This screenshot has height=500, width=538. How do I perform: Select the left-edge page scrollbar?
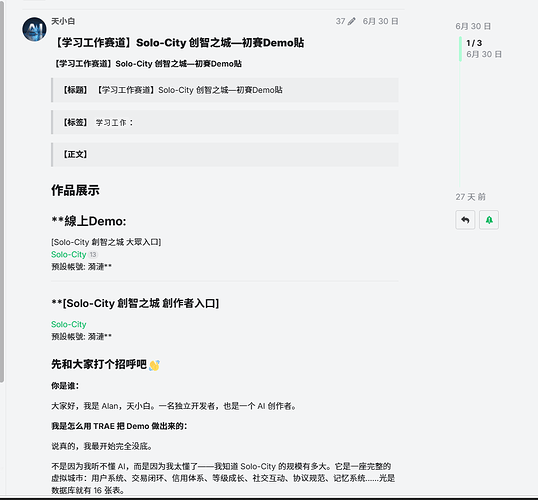point(2,192)
